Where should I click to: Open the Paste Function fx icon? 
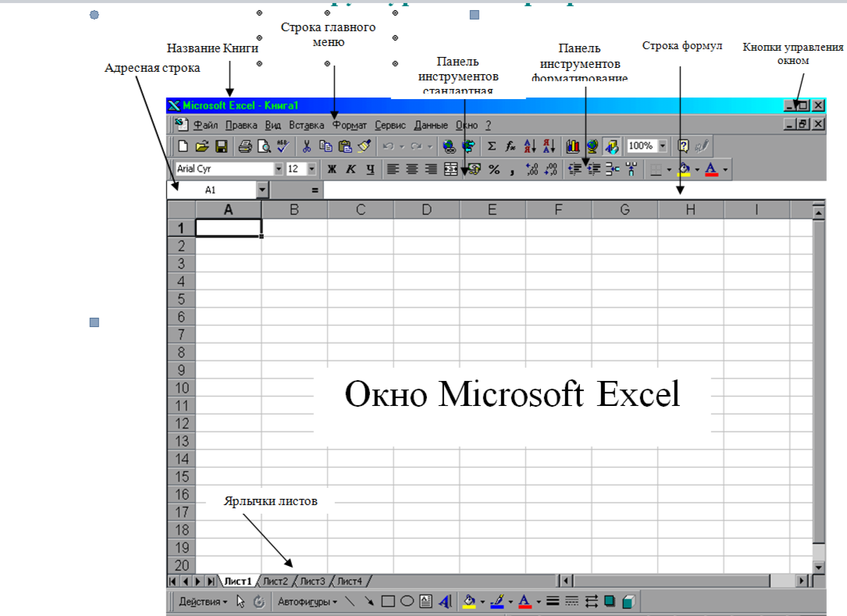511,146
